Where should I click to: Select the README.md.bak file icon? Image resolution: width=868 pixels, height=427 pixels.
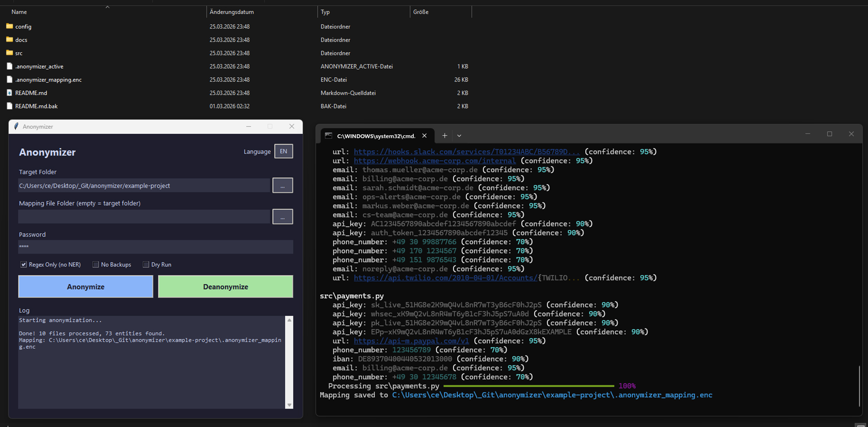9,106
